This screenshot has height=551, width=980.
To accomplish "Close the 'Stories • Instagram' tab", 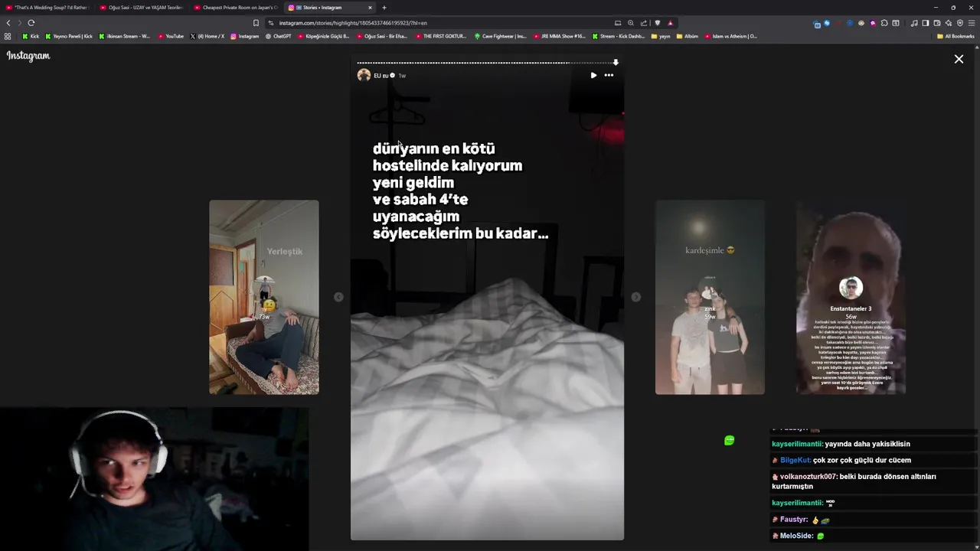I will [x=370, y=8].
